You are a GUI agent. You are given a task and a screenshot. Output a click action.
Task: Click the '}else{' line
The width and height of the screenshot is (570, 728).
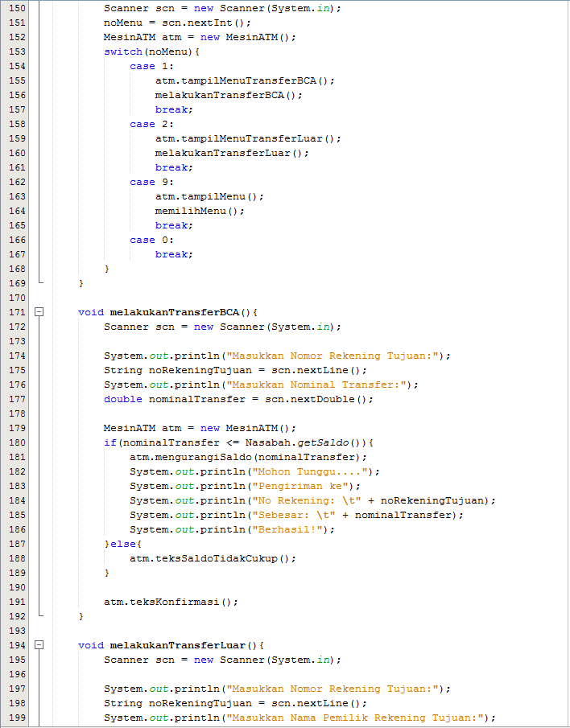click(x=123, y=544)
